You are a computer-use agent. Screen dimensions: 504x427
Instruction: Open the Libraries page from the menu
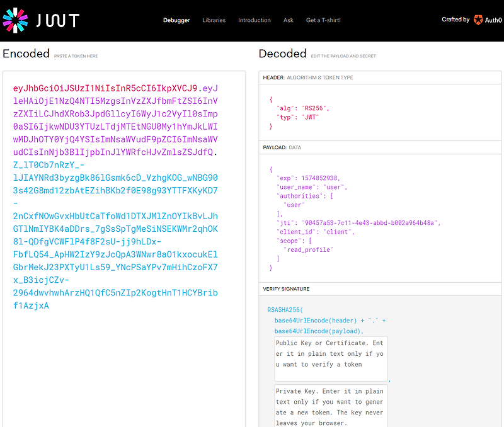click(214, 20)
